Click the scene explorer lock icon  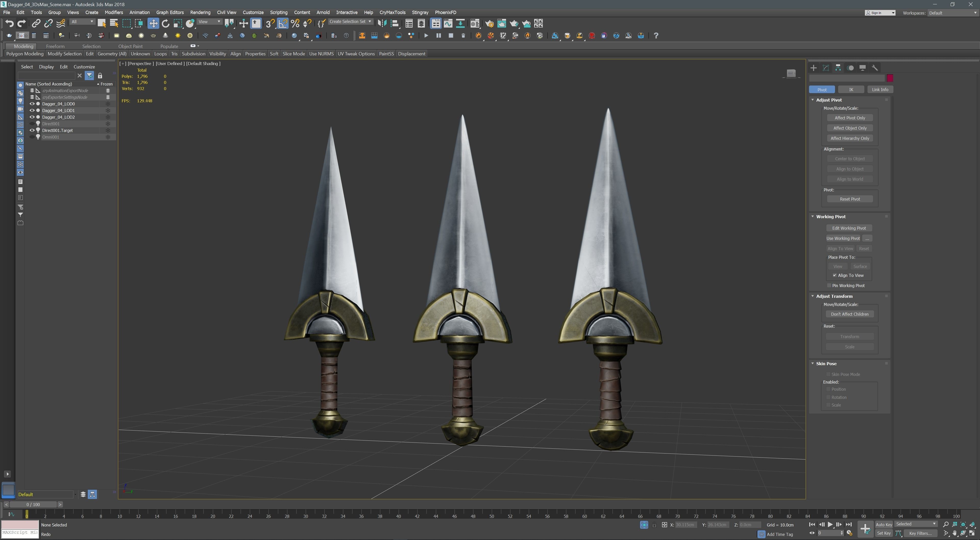(x=100, y=76)
